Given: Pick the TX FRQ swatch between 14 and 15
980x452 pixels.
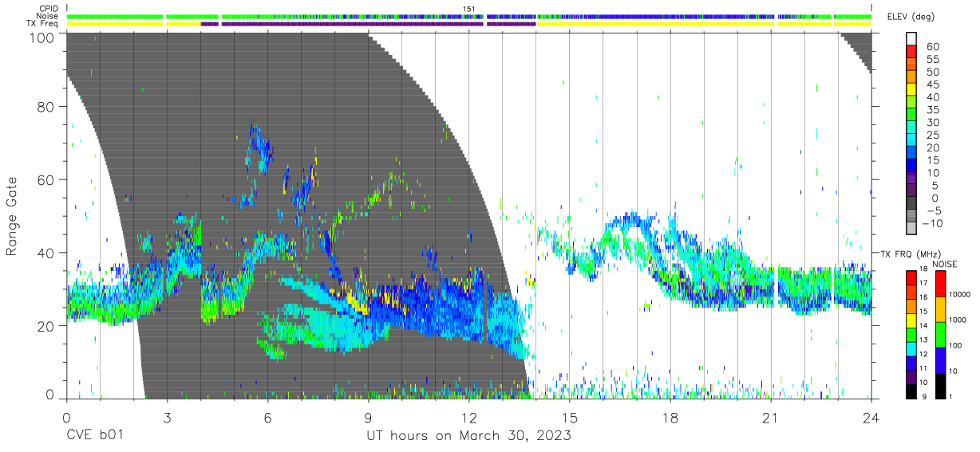Looking at the screenshot, I should pyautogui.click(x=911, y=319).
